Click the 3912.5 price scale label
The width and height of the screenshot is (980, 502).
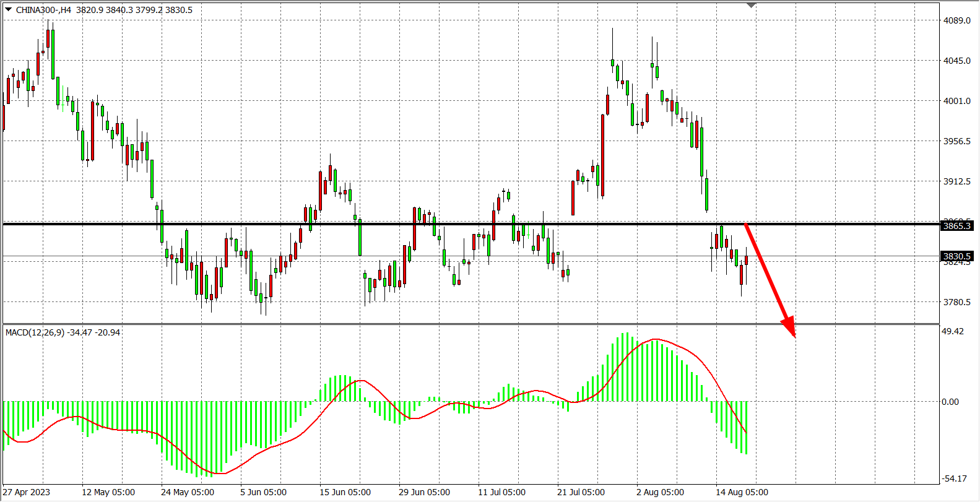point(956,181)
